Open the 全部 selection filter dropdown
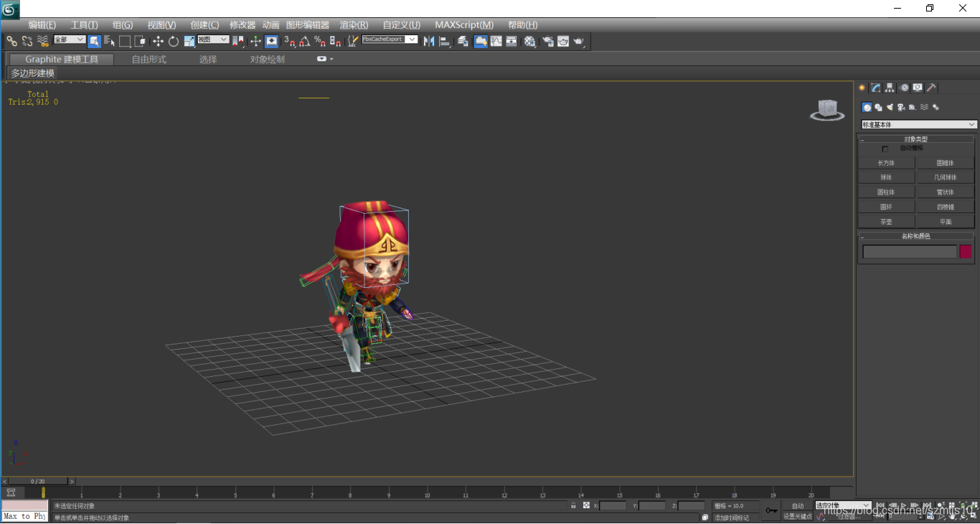 [70, 39]
